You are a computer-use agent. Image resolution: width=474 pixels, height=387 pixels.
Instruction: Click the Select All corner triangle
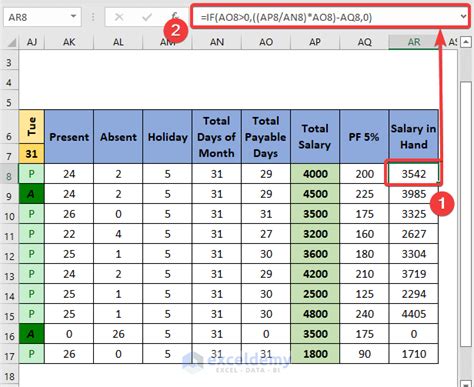coord(12,42)
